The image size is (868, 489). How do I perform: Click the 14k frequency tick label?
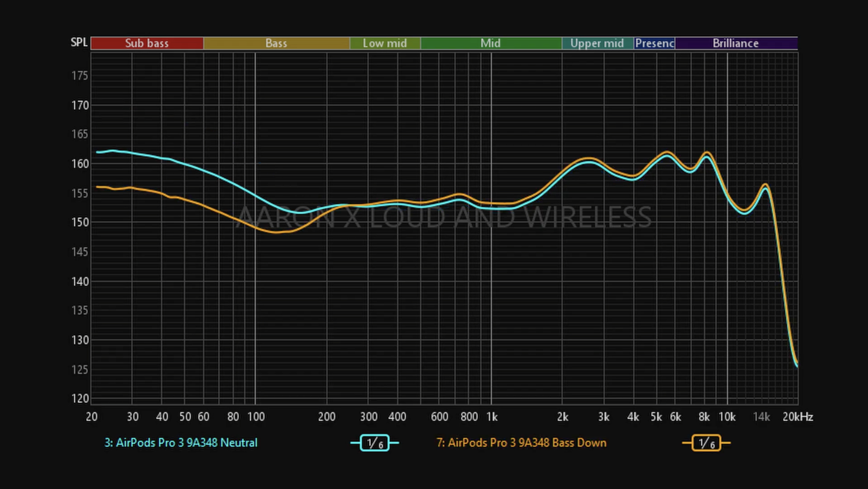[761, 417]
